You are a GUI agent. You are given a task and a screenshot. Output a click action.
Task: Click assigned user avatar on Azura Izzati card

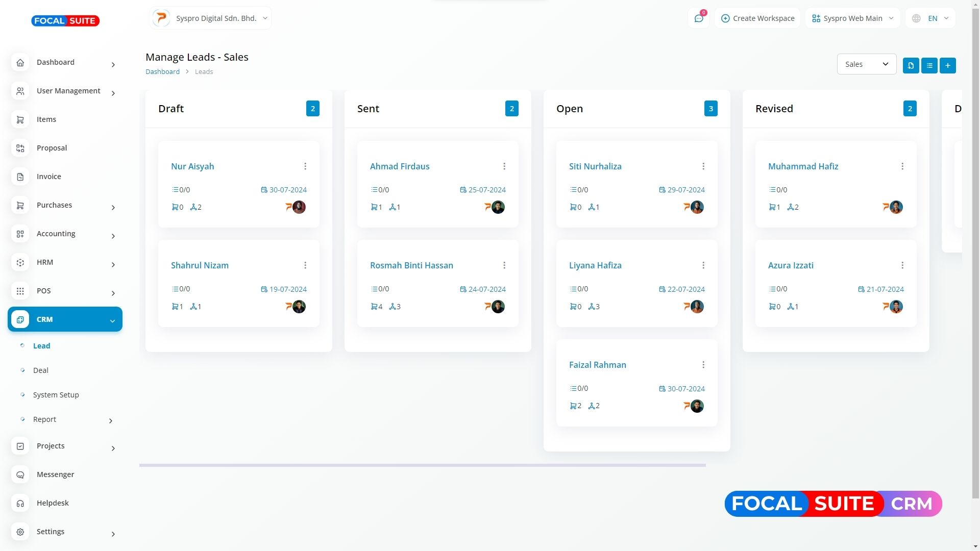coord(896,307)
